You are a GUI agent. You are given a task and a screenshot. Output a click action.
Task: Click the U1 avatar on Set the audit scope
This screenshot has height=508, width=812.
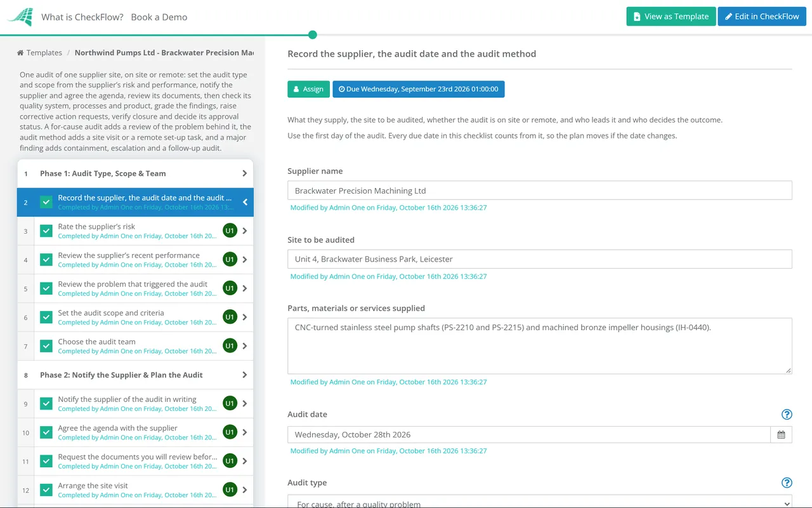coord(230,317)
